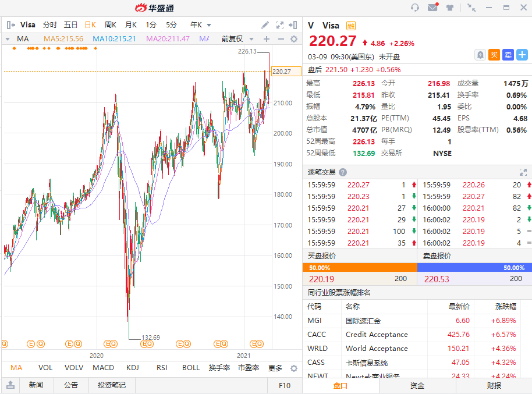Viewport: 532px width, 394px height.
Task: Open MA indicator settings gear
Action: pos(294,39)
